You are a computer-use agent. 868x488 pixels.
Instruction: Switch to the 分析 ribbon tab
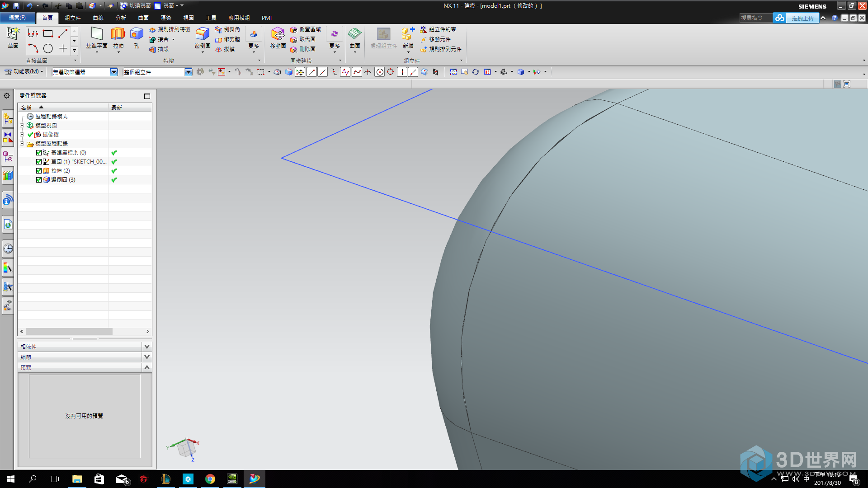coord(121,18)
